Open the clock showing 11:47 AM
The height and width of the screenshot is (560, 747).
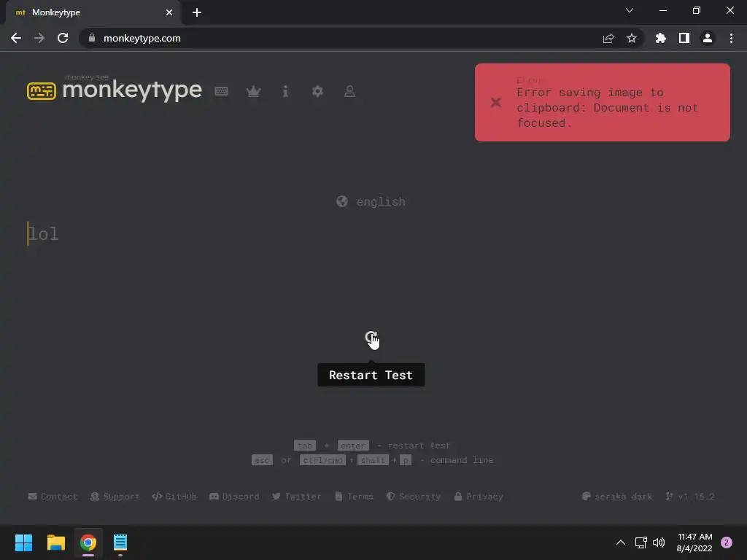[694, 542]
